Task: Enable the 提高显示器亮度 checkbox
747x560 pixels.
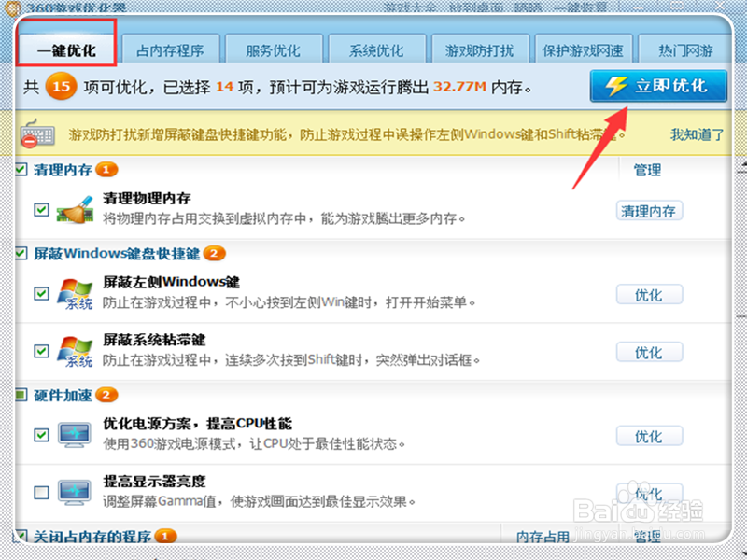Action: point(41,493)
